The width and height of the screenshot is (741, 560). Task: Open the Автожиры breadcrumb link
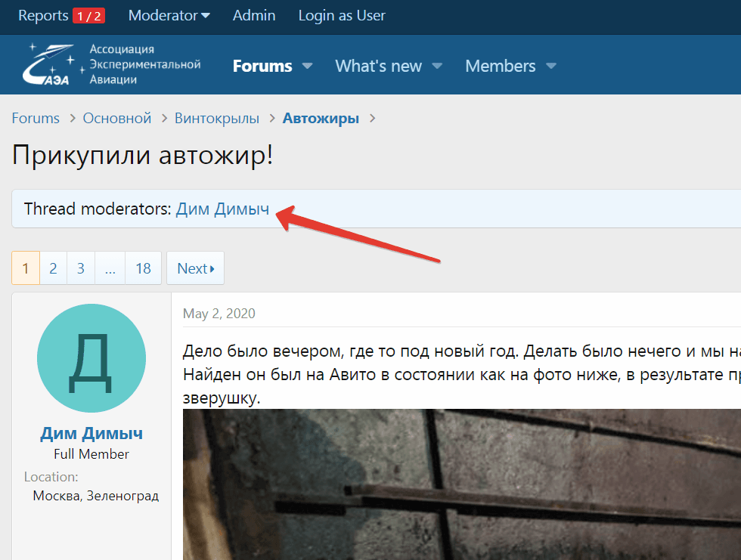click(x=321, y=119)
